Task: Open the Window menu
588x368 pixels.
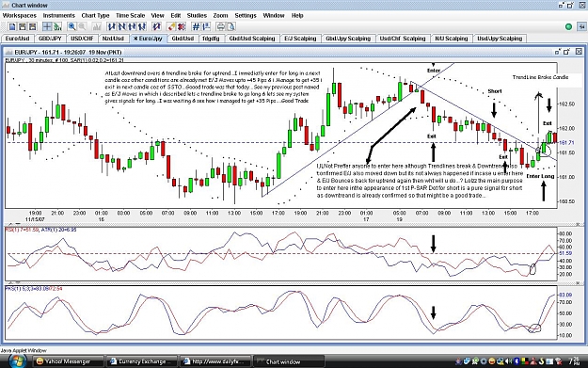Action: 274,15
